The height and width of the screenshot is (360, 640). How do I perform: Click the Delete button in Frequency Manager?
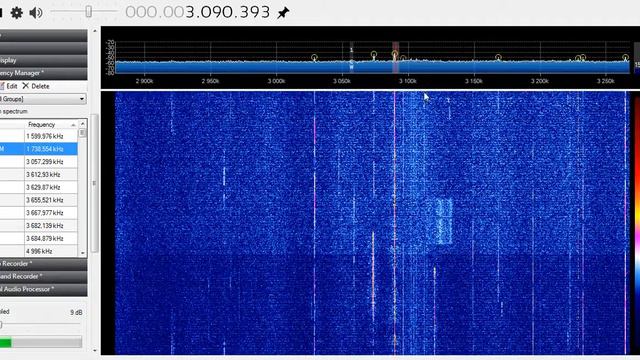coord(36,86)
